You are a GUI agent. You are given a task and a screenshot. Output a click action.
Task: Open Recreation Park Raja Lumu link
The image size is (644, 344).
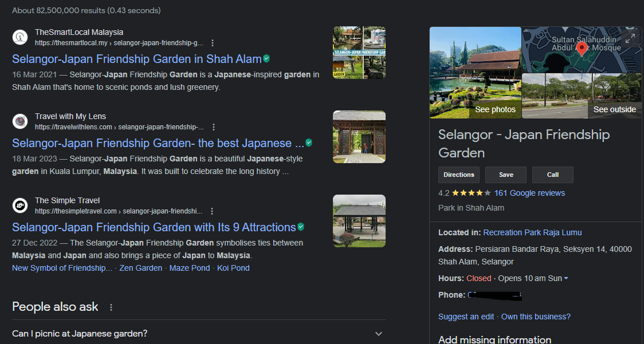[x=532, y=232]
